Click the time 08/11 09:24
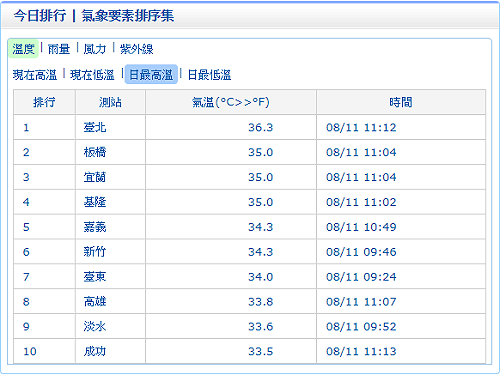This screenshot has height=375, width=500. [361, 277]
